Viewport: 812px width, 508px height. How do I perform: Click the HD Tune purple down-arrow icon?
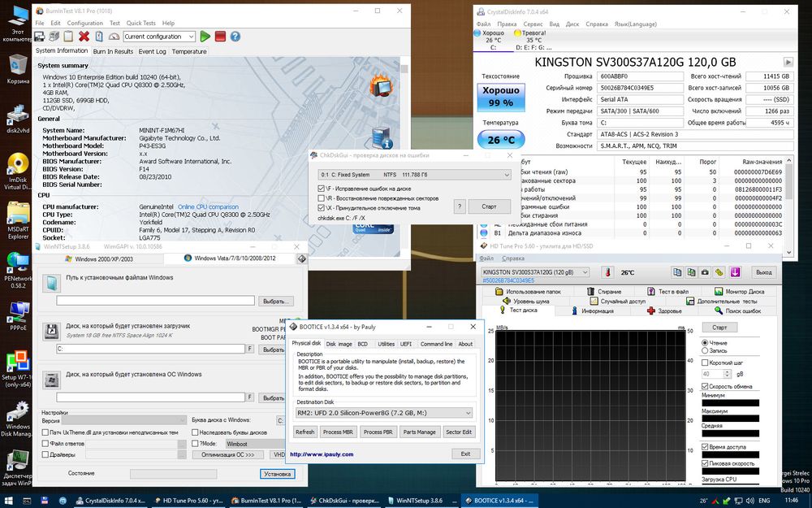click(x=735, y=272)
